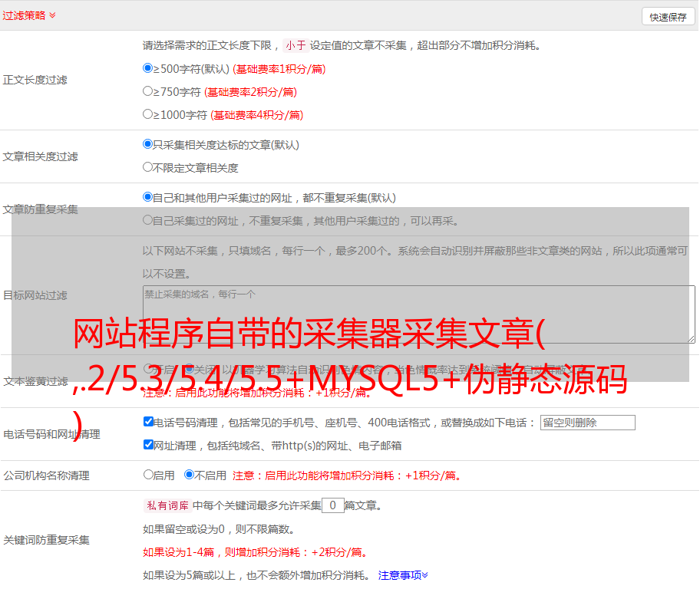Toggle the 网址清理 checkbox
Screen dimensions: 700x589
point(148,445)
